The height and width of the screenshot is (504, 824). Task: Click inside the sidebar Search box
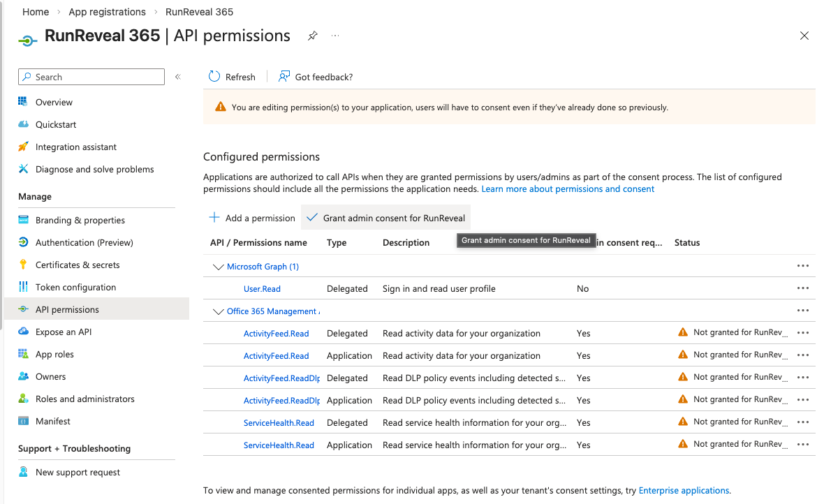[x=91, y=77]
